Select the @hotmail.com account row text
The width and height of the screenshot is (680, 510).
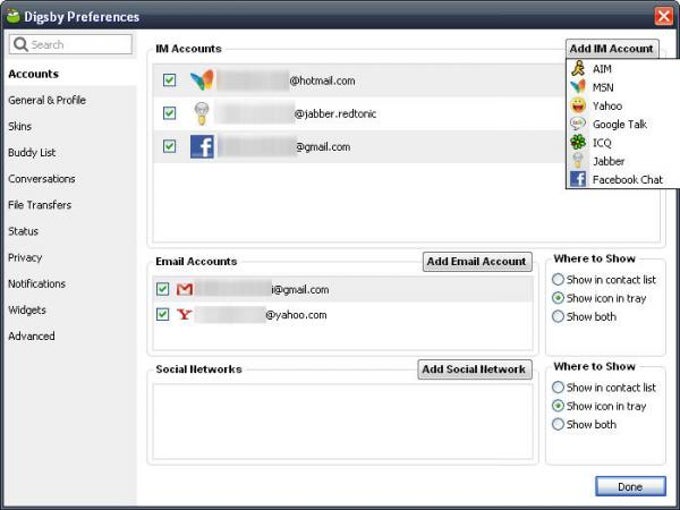point(322,81)
